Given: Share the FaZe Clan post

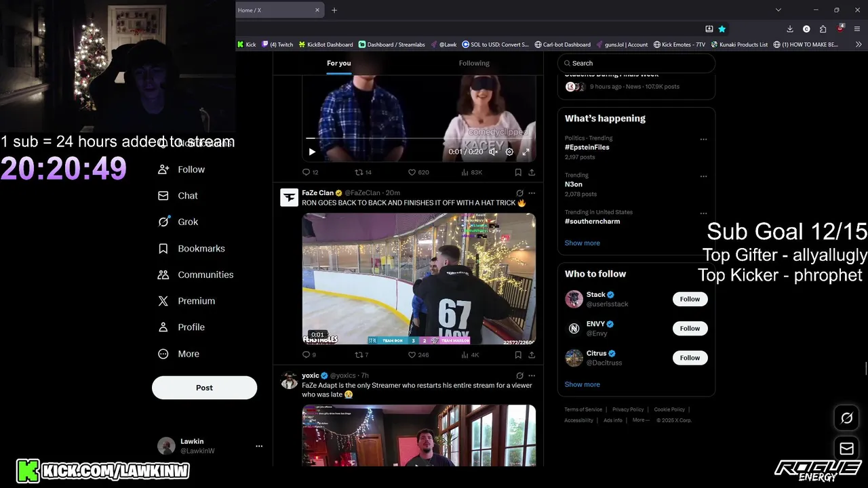Looking at the screenshot, I should [x=532, y=354].
